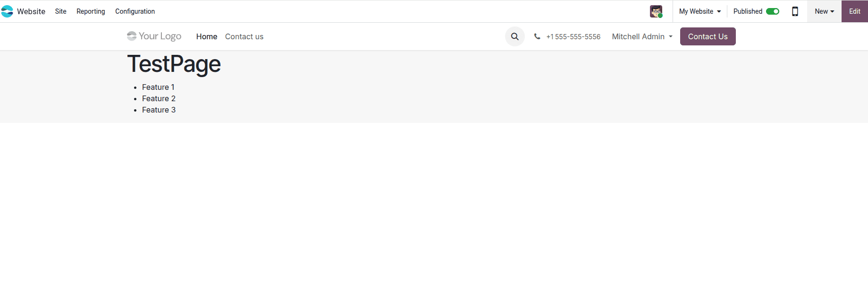Toggle the Published switch off

(773, 11)
